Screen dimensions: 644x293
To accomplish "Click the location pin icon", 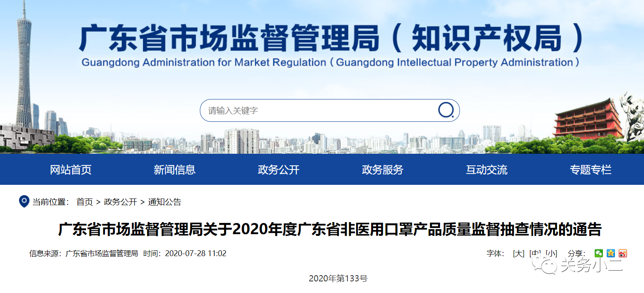I will point(24,202).
